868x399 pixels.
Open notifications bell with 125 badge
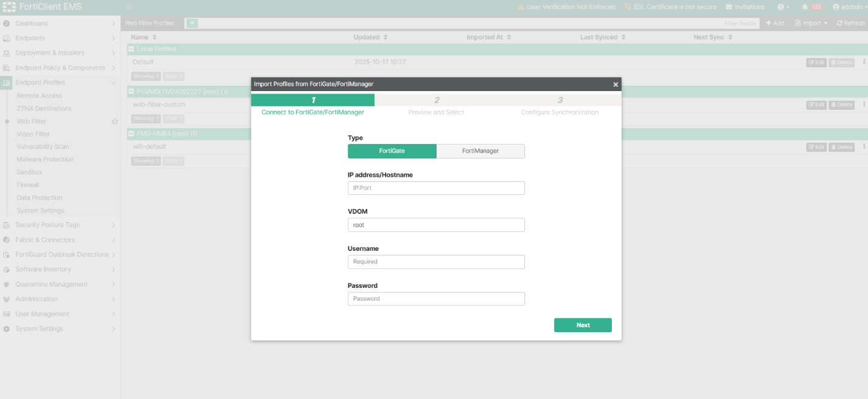[x=812, y=7]
